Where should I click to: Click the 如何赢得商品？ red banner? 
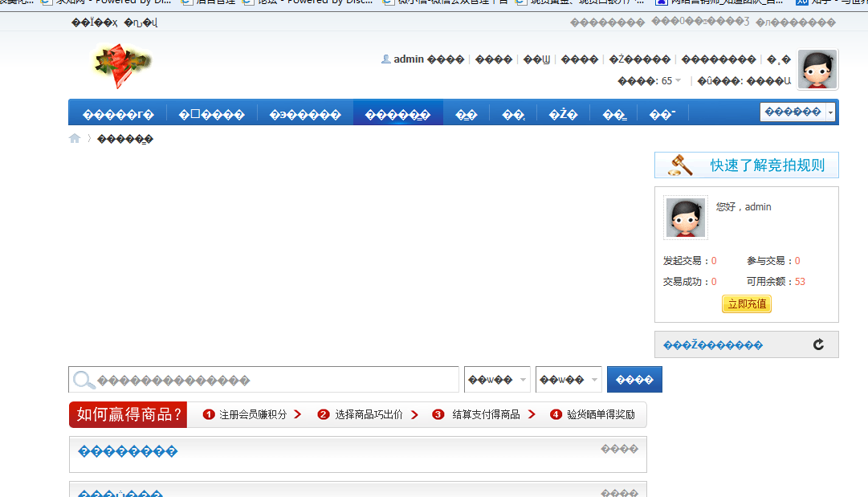point(128,414)
